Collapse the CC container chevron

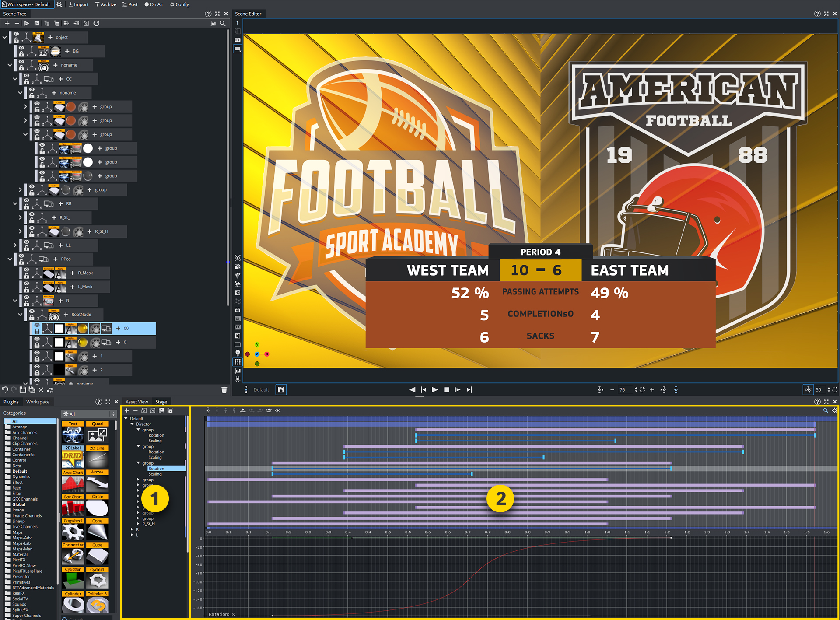click(15, 79)
